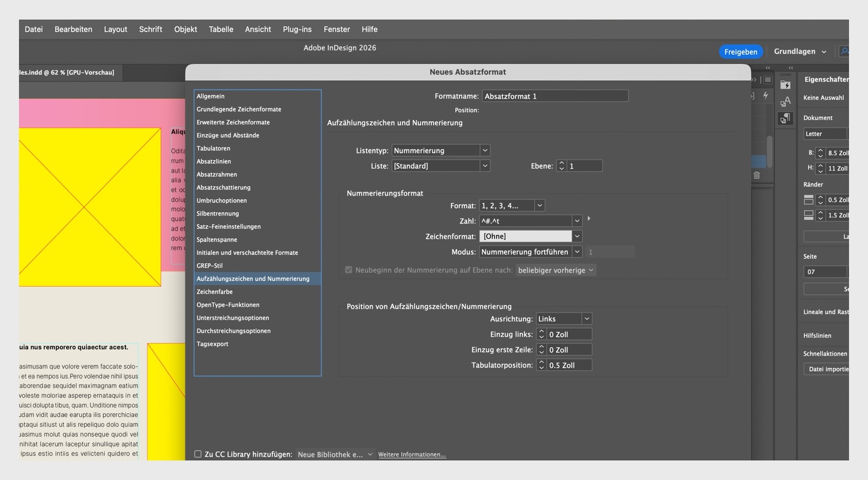Open the Character Styles panel icon

[x=785, y=102]
